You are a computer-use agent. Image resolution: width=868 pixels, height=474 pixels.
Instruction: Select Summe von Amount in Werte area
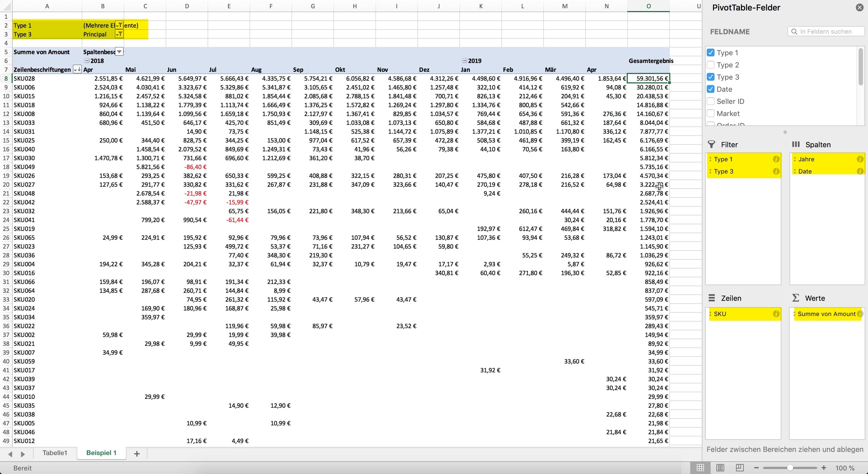(828, 314)
